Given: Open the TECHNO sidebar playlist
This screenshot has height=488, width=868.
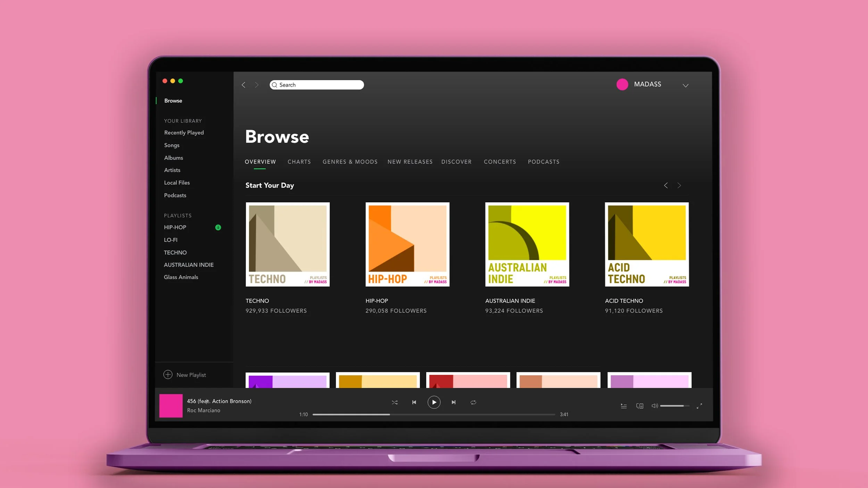Looking at the screenshot, I should click(x=175, y=252).
